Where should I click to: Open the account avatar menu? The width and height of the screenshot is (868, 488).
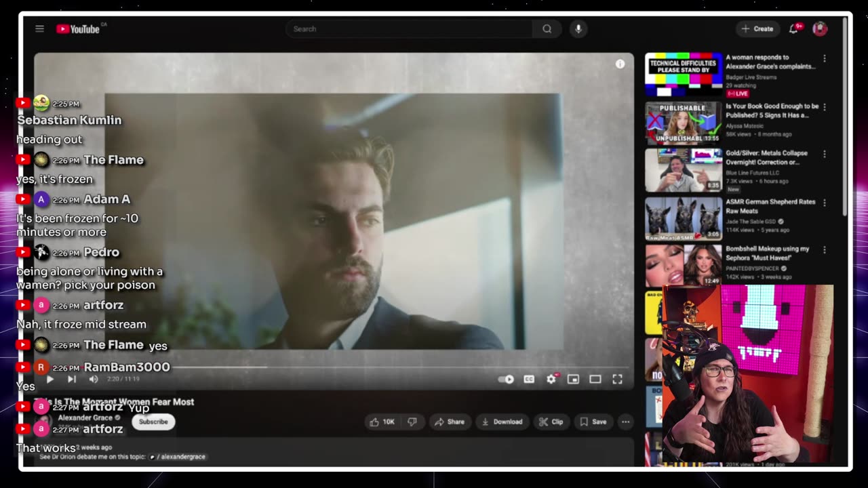(819, 28)
